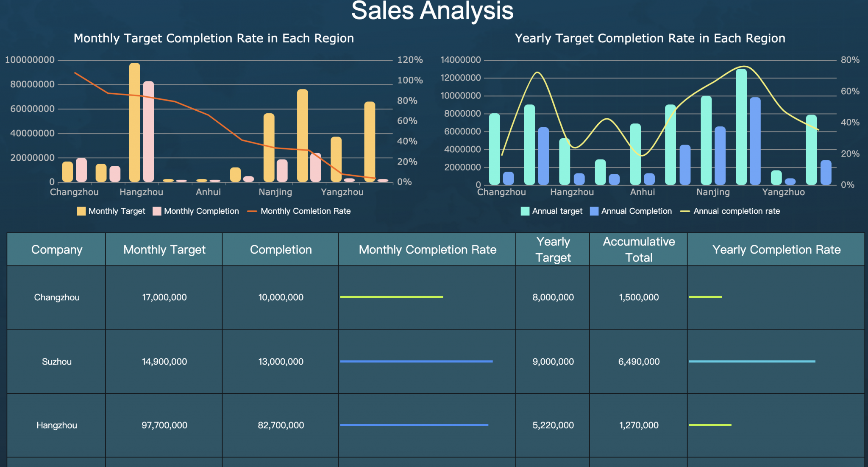Click the 82,700,000 completion cell
Viewport: 868px width, 467px height.
(281, 425)
